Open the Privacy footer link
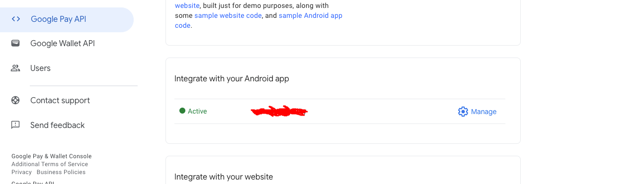 point(21,172)
